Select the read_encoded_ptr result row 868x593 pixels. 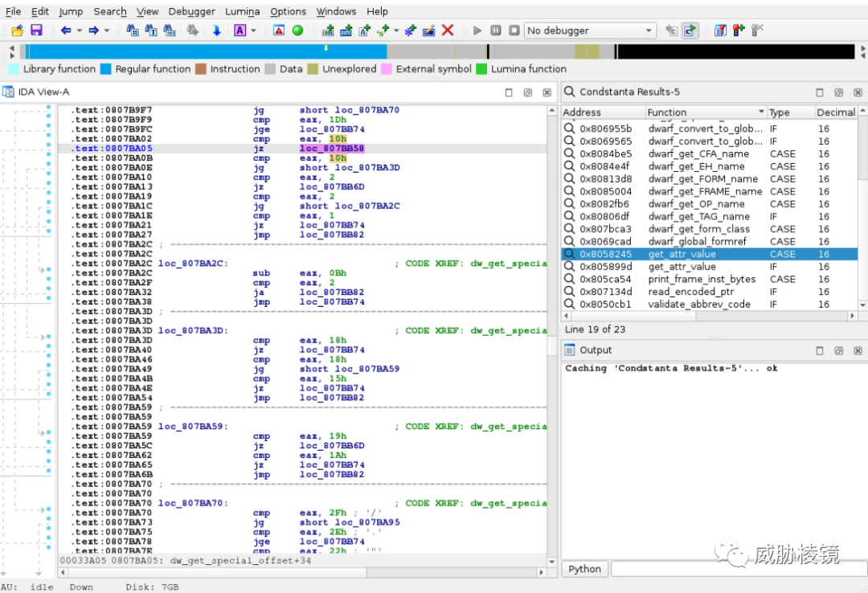click(709, 291)
